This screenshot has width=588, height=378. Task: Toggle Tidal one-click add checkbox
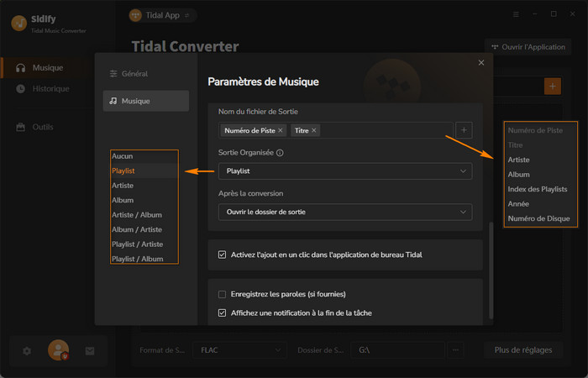point(222,254)
